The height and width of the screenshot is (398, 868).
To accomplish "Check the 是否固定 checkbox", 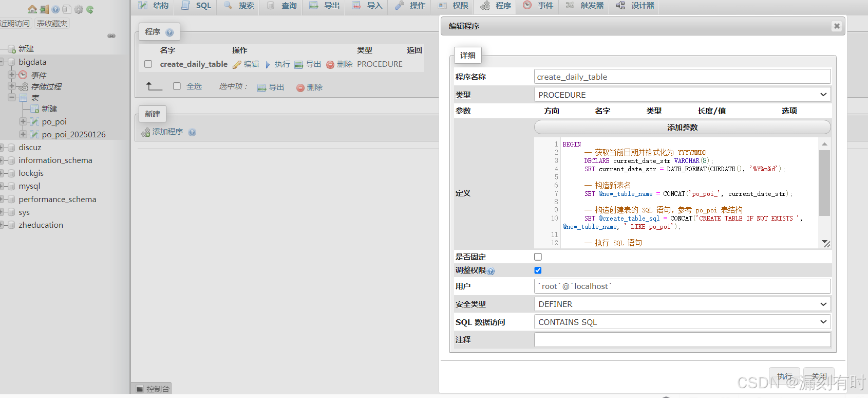I will [x=538, y=257].
